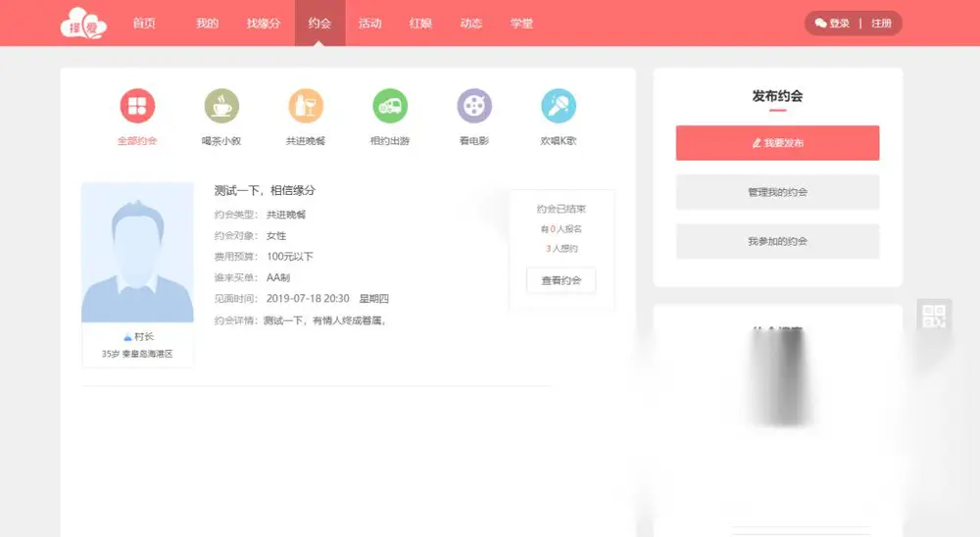The image size is (980, 537).
Task: Click the 发布约会 panel heading
Action: pos(777,96)
